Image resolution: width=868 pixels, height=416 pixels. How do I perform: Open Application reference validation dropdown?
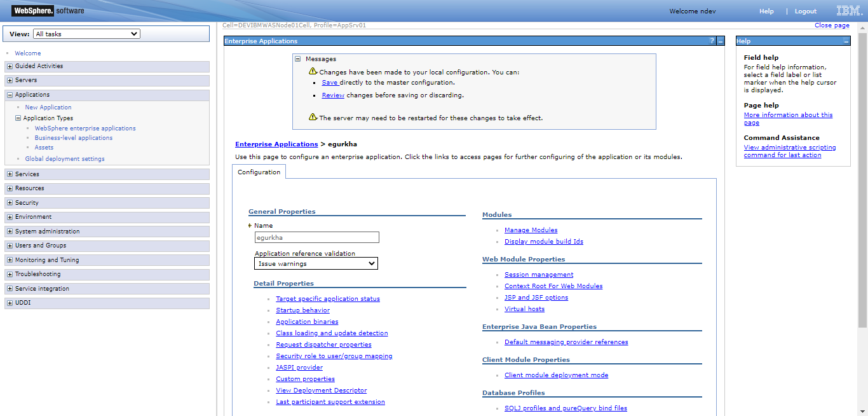click(x=316, y=263)
